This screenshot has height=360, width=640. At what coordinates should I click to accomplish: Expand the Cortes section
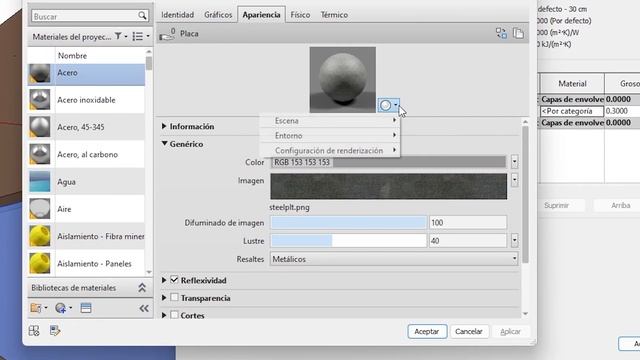164,315
